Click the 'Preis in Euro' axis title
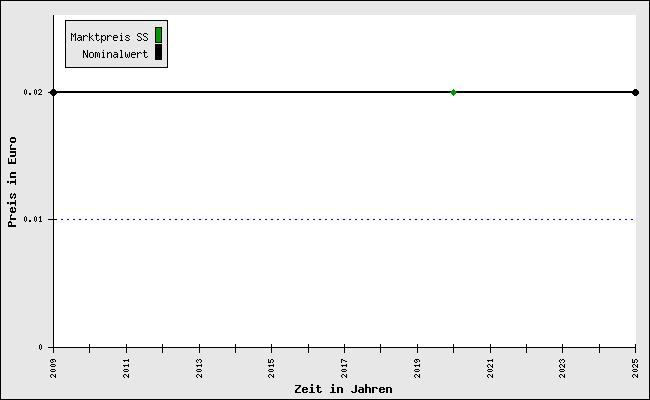650x400 pixels. click(12, 182)
